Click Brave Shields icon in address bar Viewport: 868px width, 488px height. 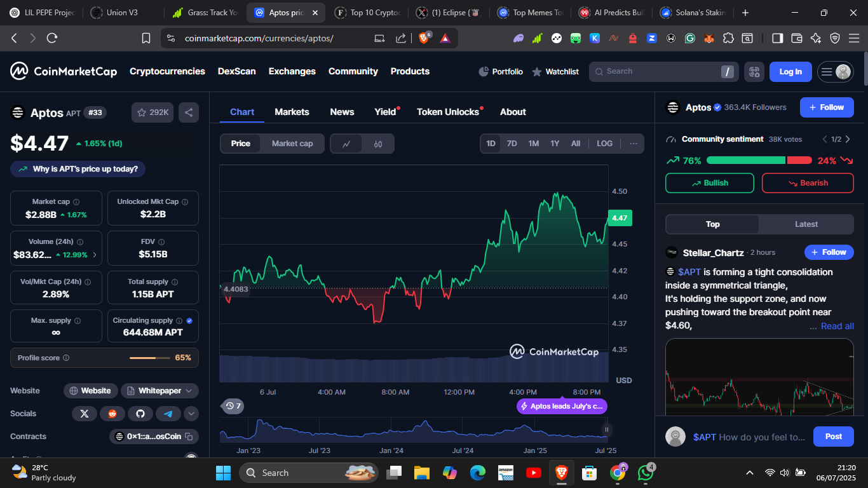[x=424, y=38]
